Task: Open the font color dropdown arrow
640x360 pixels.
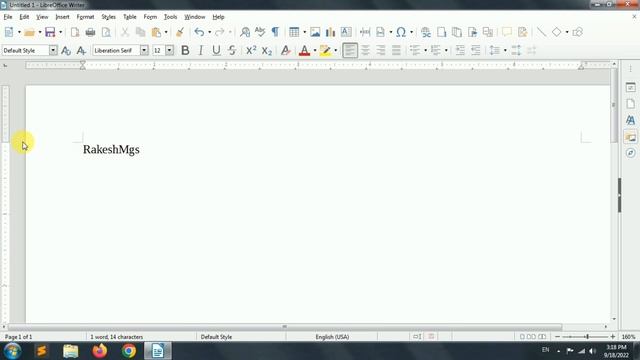Action: (315, 50)
